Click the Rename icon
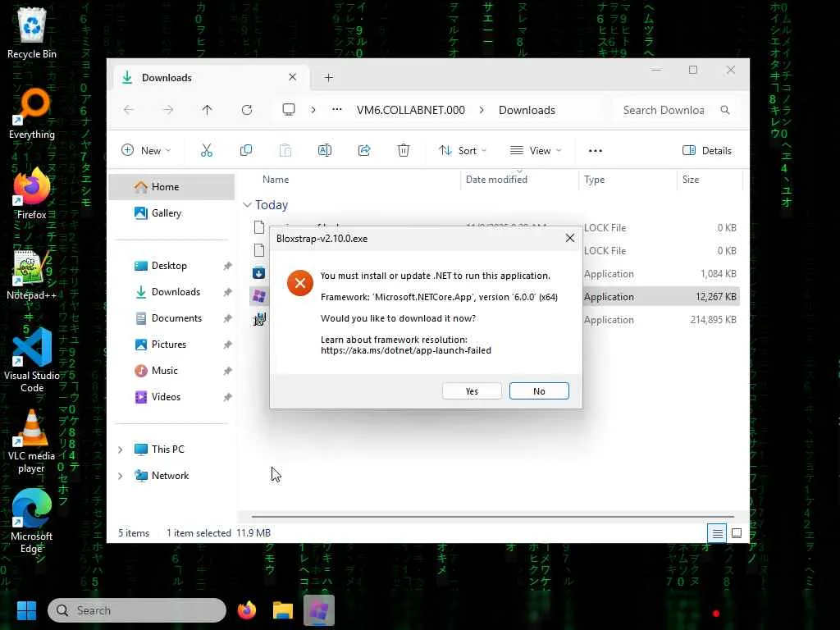The height and width of the screenshot is (630, 840). pos(325,151)
